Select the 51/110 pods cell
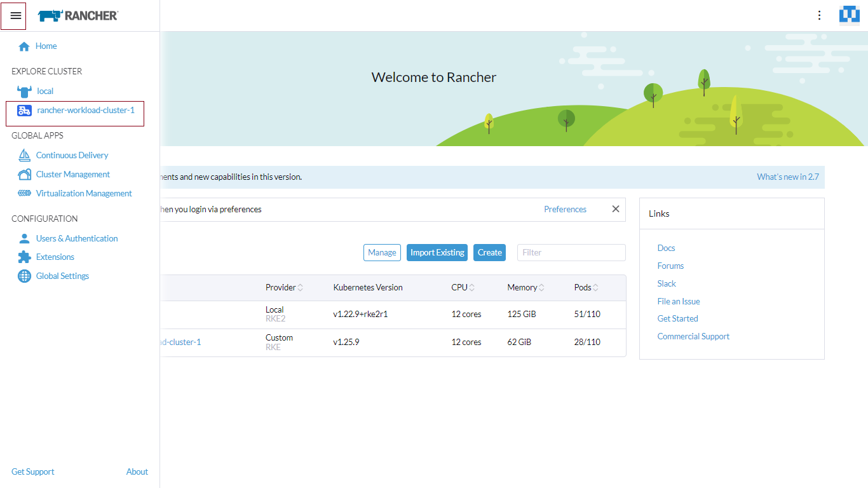Screen dimensions: 868x488 [x=587, y=315]
